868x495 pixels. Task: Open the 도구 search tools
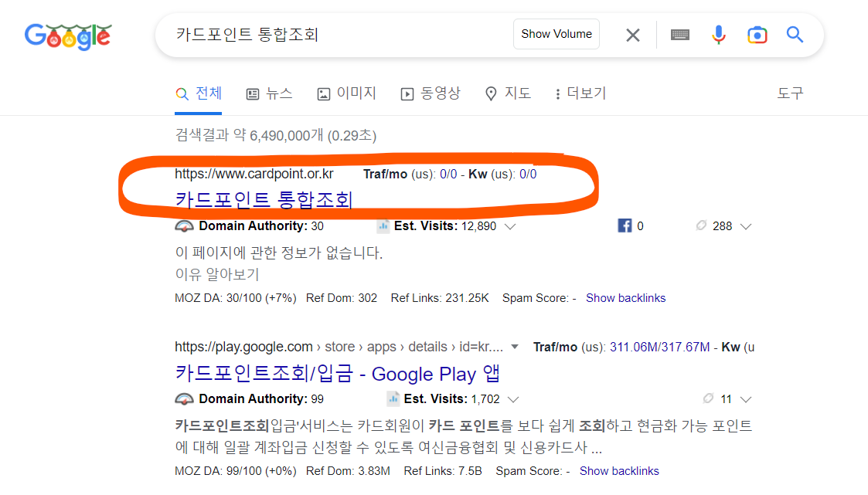tap(790, 93)
